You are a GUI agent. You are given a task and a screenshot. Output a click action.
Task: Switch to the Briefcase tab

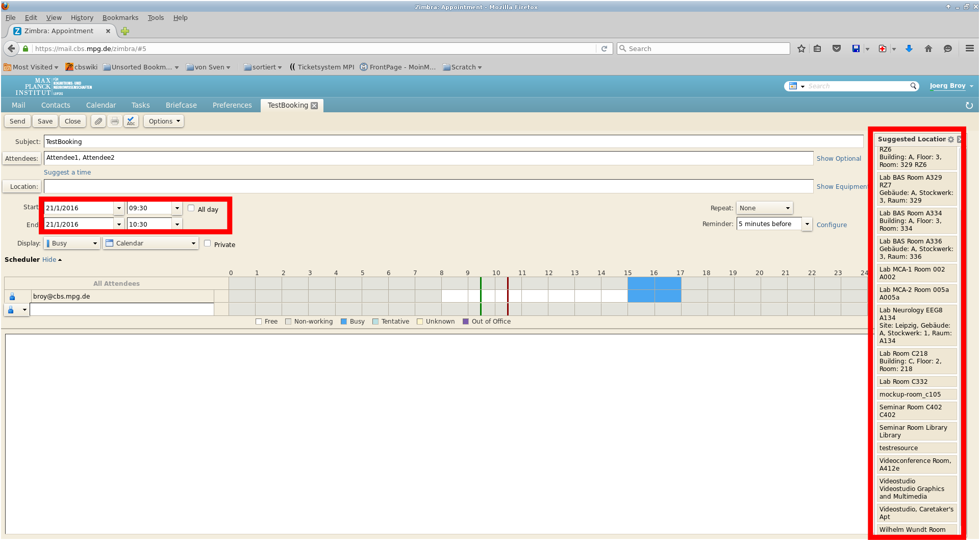click(x=181, y=106)
